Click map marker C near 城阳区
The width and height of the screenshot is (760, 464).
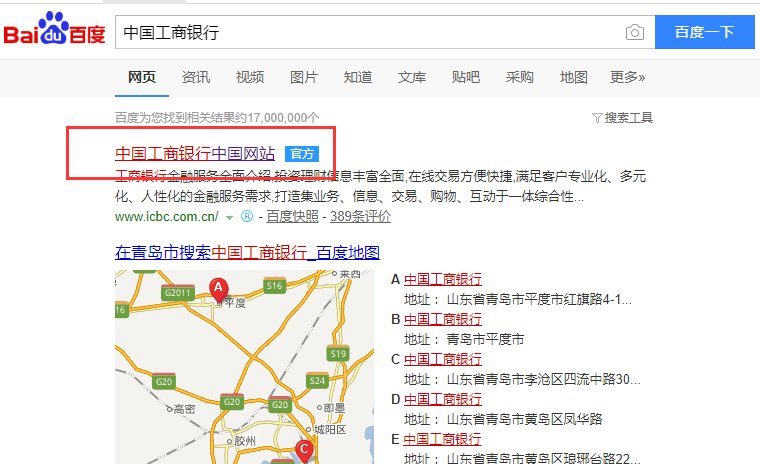(x=304, y=451)
